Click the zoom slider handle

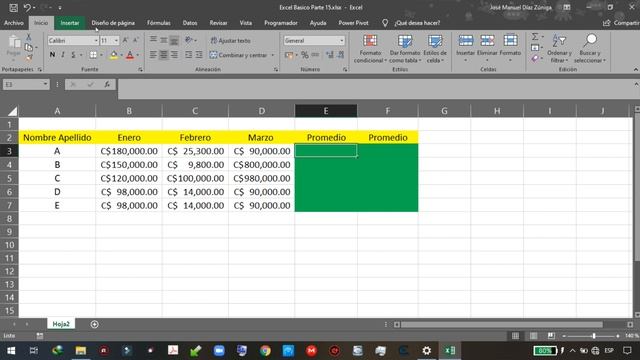click(594, 336)
